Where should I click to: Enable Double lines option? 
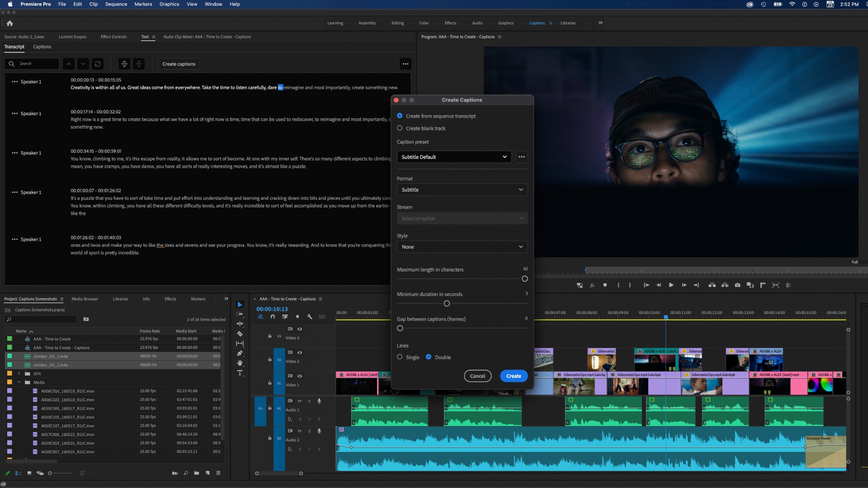tap(429, 357)
